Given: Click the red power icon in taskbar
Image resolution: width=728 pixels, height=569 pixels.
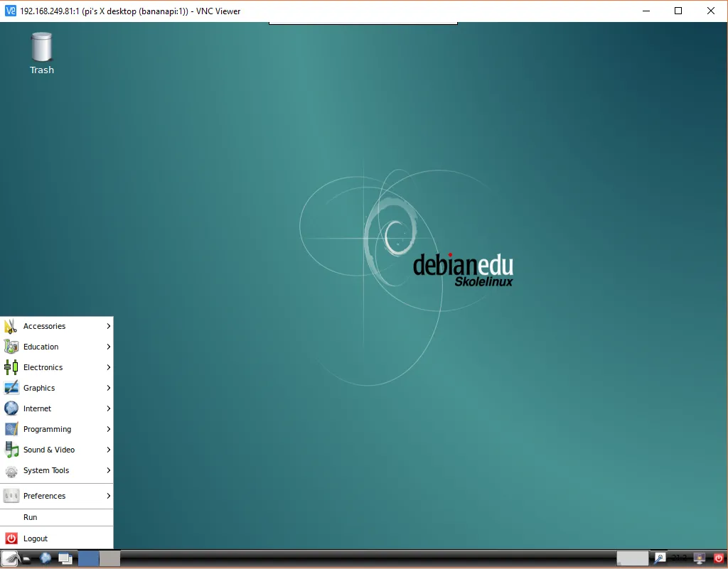Looking at the screenshot, I should [719, 558].
